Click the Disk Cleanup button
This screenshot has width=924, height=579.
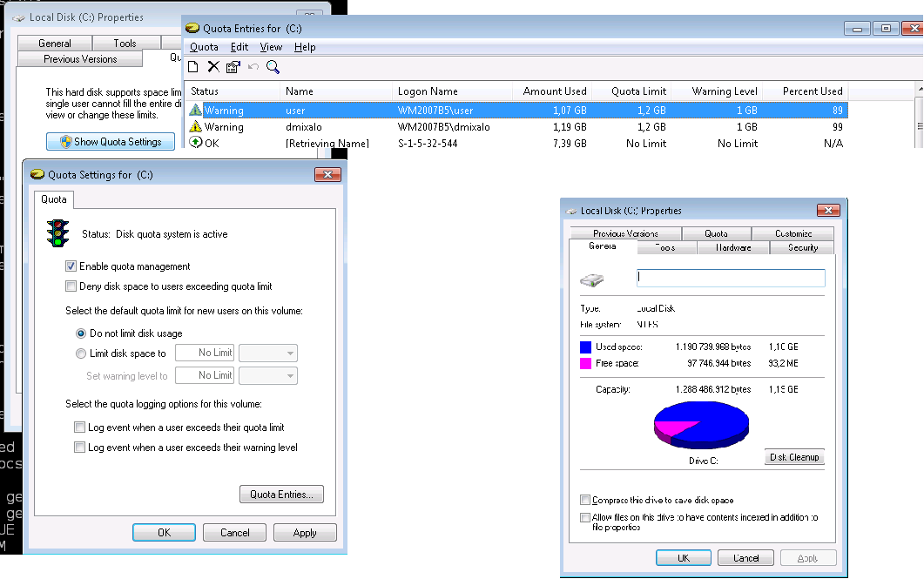(x=794, y=457)
